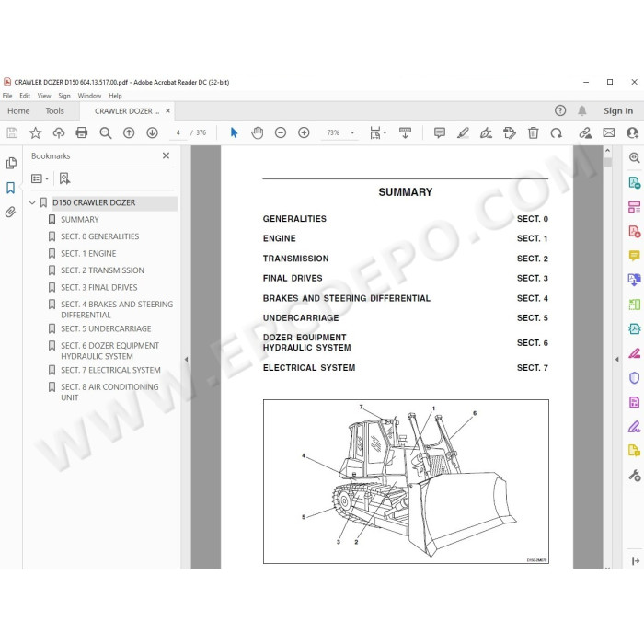Collapse the D150 CRAWLER DOZER bookmark
This screenshot has height=644, width=644.
tap(32, 202)
